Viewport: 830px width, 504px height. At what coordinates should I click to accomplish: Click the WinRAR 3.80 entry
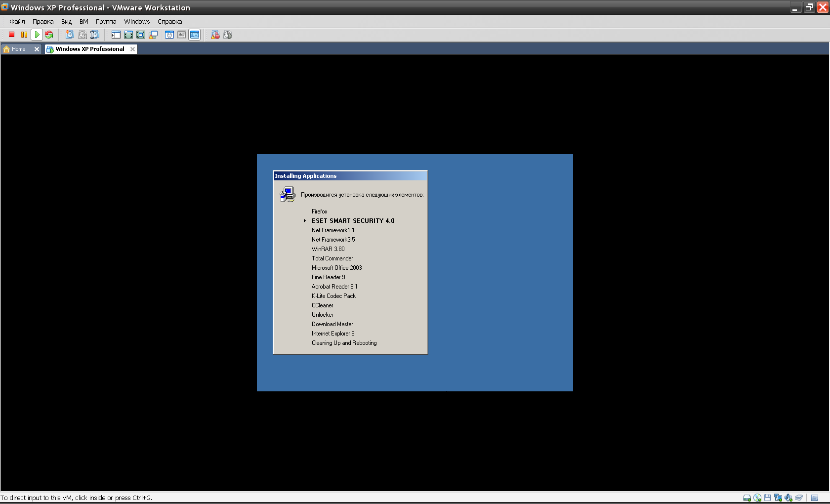pos(328,249)
